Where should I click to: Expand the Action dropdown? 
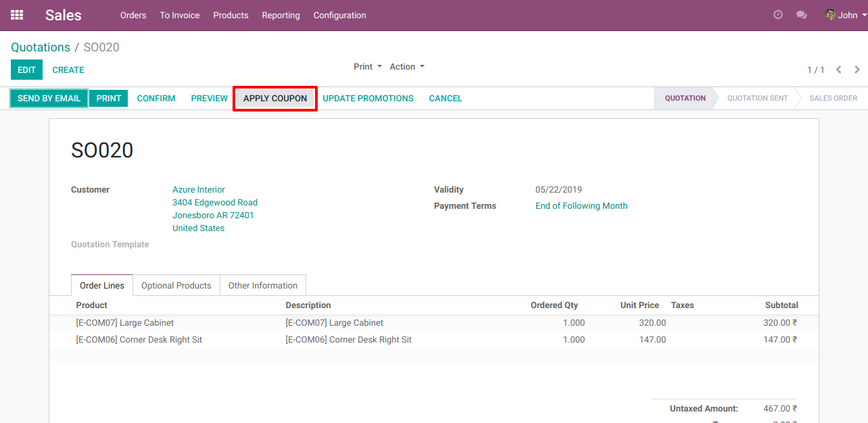(x=407, y=67)
